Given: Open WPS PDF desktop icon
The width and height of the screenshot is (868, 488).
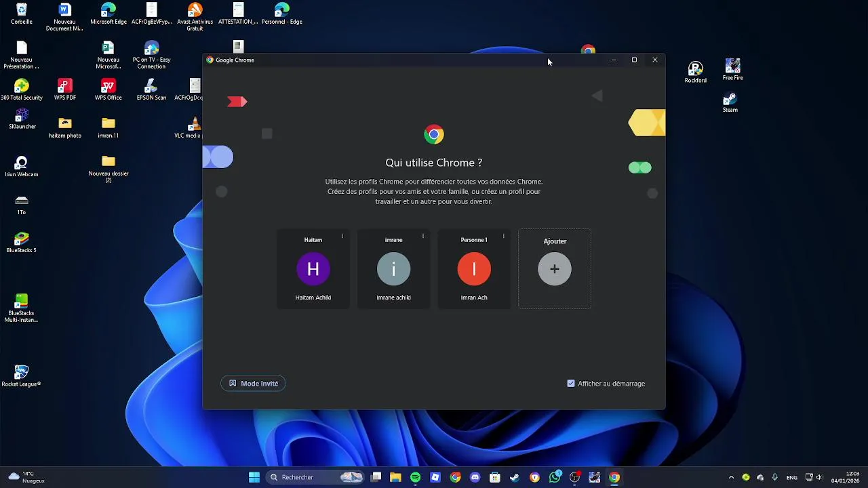Looking at the screenshot, I should point(65,89).
